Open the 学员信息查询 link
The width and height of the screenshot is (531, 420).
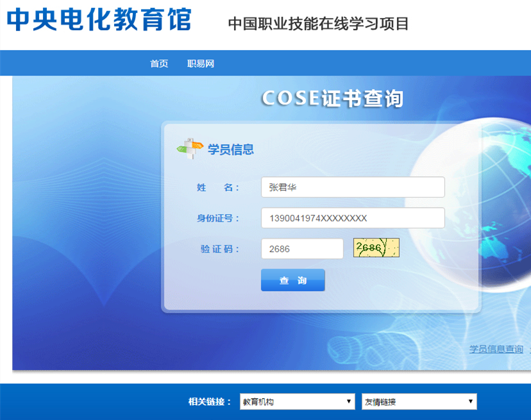pyautogui.click(x=496, y=349)
